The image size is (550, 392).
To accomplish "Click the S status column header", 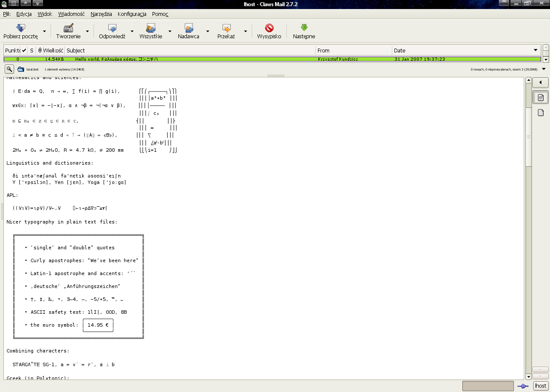I will pyautogui.click(x=32, y=50).
